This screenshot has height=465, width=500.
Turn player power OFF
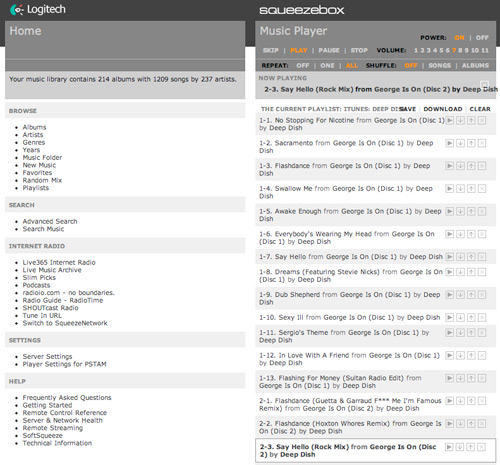[x=482, y=38]
